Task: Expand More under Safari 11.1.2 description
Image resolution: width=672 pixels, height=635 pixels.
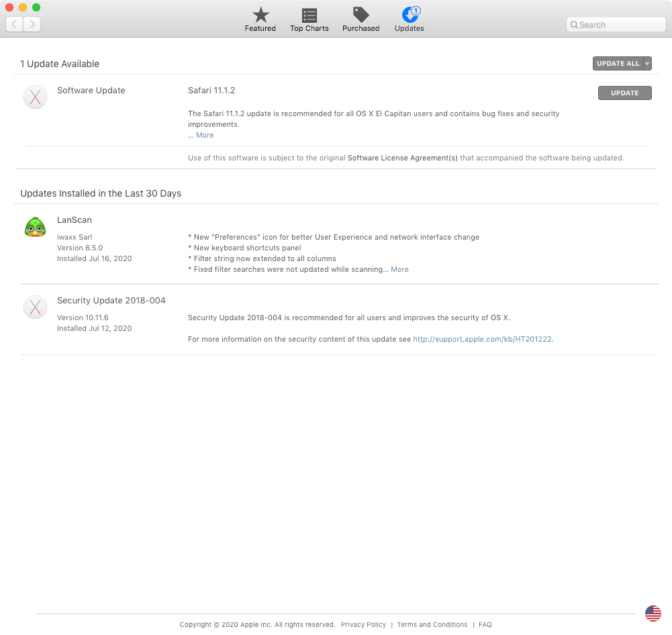Action: [205, 135]
